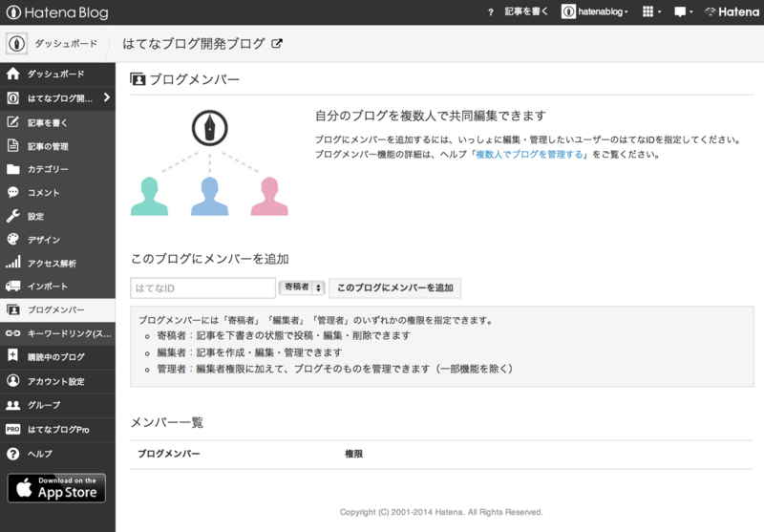Select ダッシュボード in the sidebar menu
This screenshot has width=764, height=532.
tap(57, 74)
